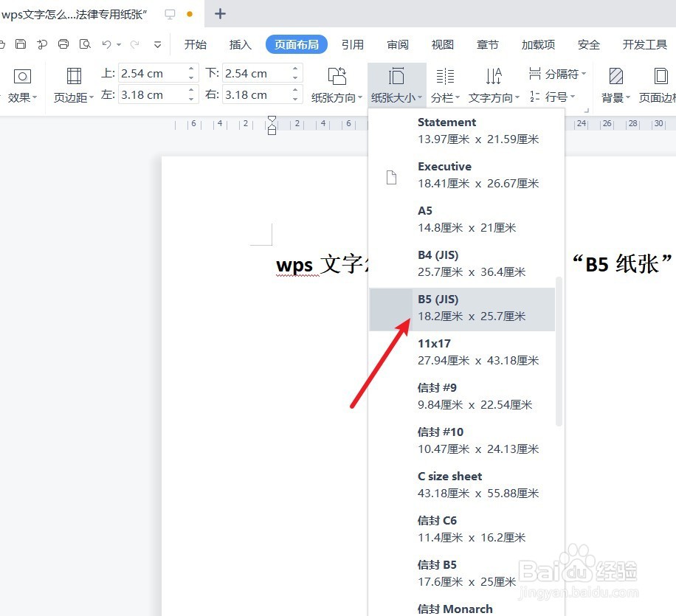Open the 分隔符 breaks dropdown
This screenshot has width=676, height=616.
(559, 73)
